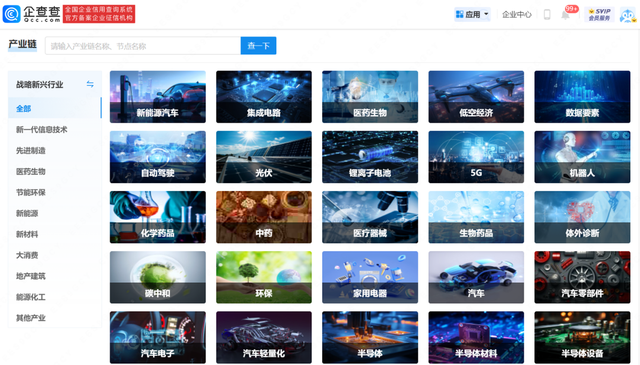Select 新一代信息技术 in sidebar
The width and height of the screenshot is (640, 365).
[x=42, y=129]
